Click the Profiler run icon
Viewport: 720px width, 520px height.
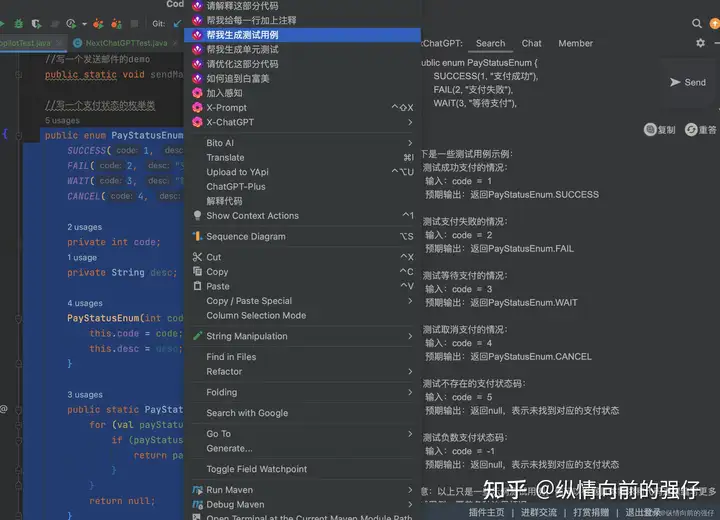coord(71,23)
